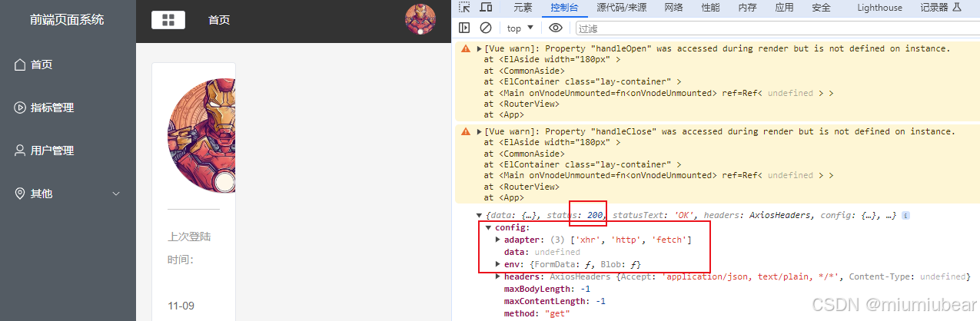
Task: Click the Iron Man profile picture in card
Action: point(201,134)
